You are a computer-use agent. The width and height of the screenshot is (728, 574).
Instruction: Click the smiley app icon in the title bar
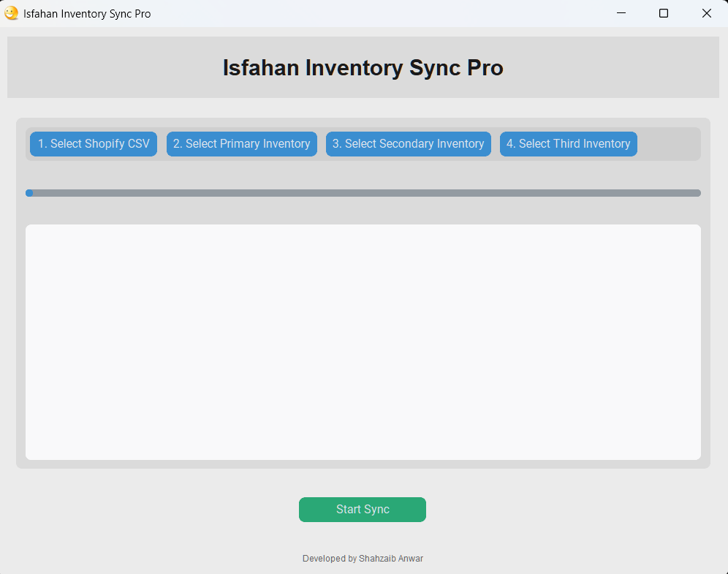[12, 13]
